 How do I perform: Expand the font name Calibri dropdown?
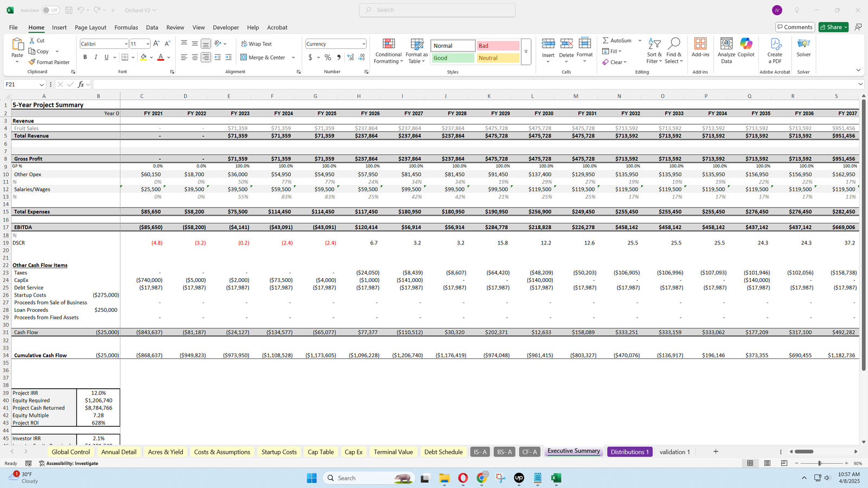[126, 44]
